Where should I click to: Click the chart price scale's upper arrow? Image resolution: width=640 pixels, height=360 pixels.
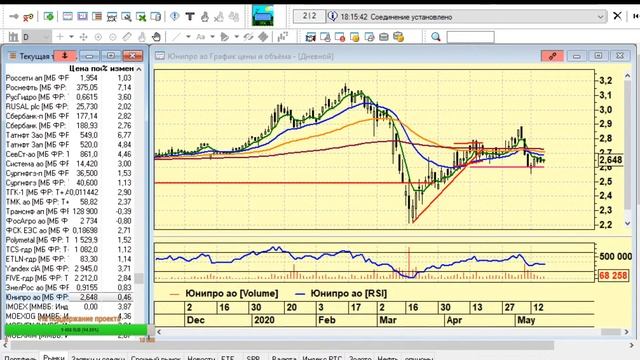[627, 76]
